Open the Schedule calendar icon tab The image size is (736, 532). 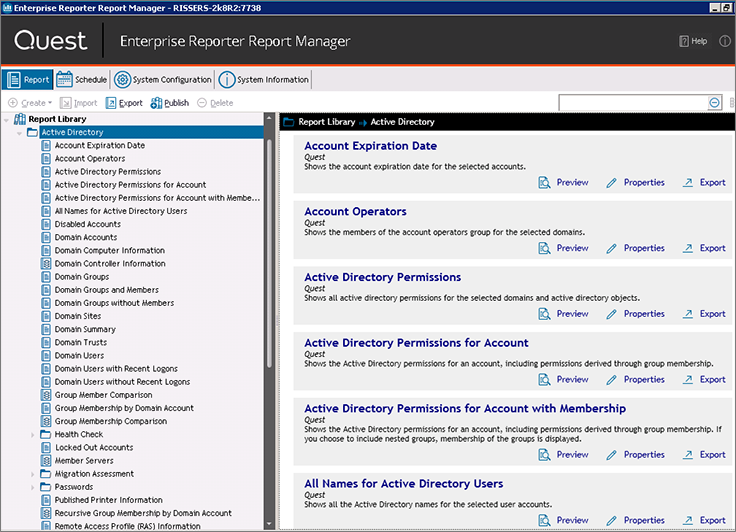click(x=64, y=79)
